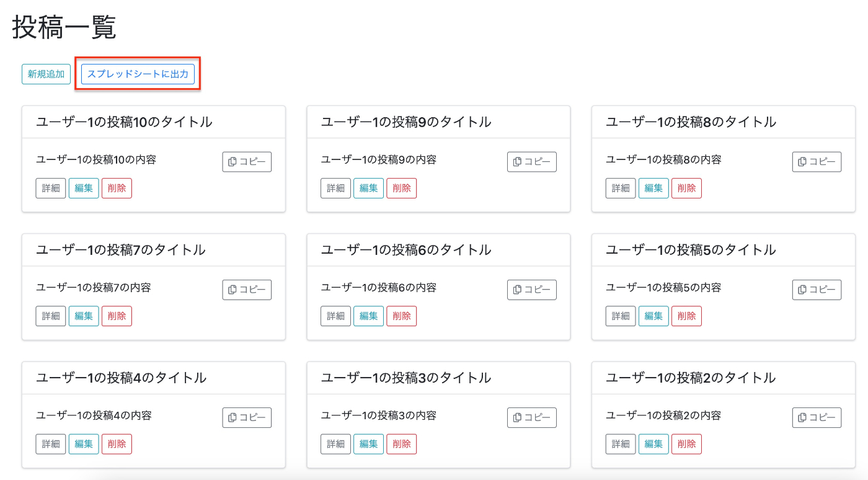The image size is (868, 480).
Task: Click copy icon on post 2 card
Action: click(x=802, y=417)
